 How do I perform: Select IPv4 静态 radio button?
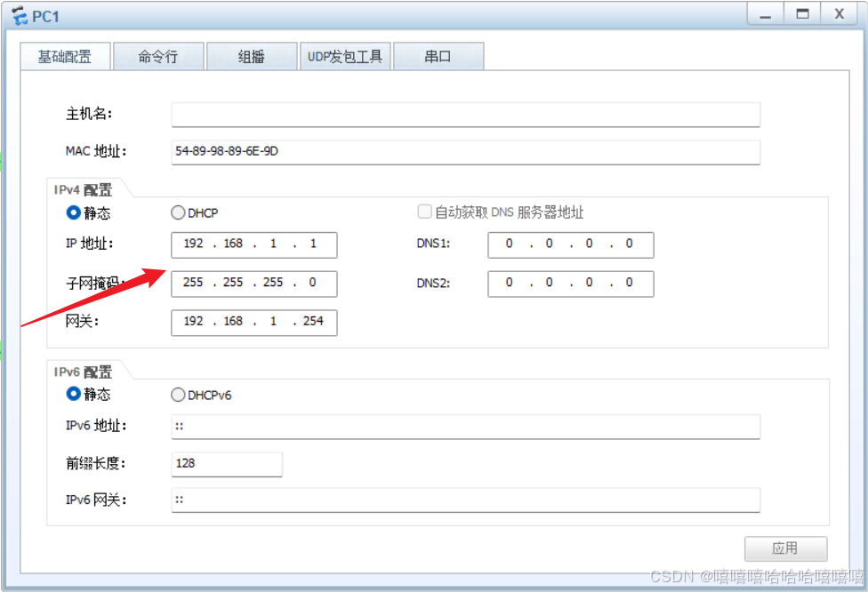pyautogui.click(x=73, y=212)
